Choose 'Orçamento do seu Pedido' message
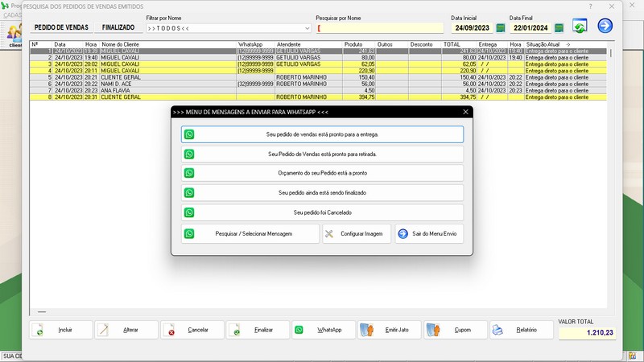 pyautogui.click(x=322, y=173)
